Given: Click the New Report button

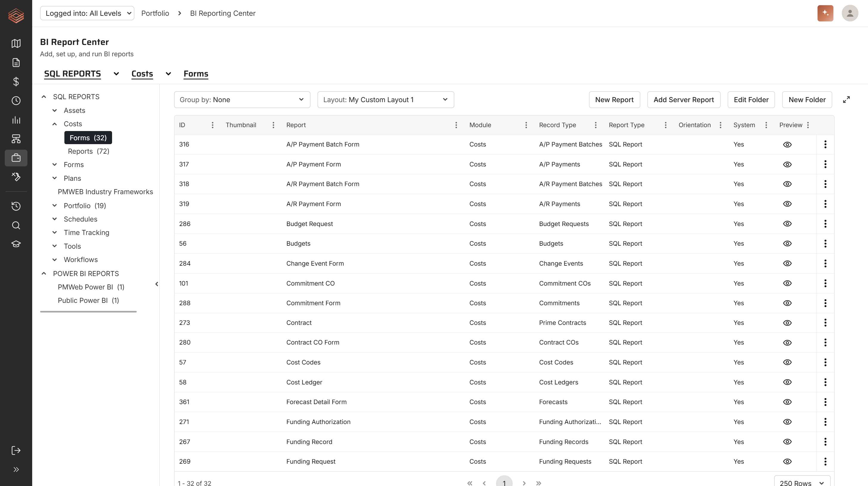Looking at the screenshot, I should pos(614,100).
